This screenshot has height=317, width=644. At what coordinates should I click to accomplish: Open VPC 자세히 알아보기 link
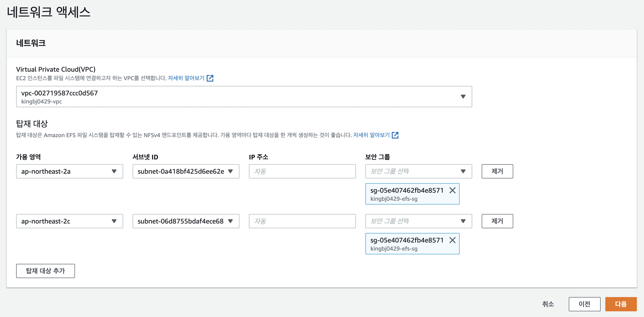click(186, 78)
